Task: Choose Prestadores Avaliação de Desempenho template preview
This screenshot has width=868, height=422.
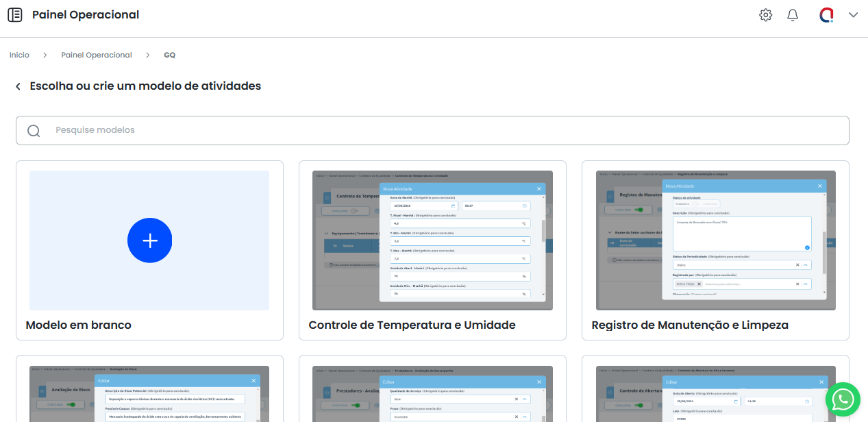Action: [432, 394]
